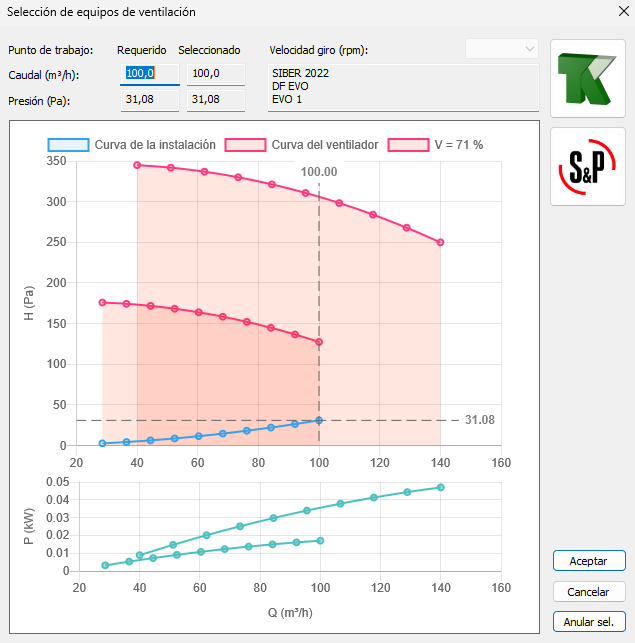The width and height of the screenshot is (635, 643).
Task: Click the required Caudal input field
Action: [x=148, y=73]
